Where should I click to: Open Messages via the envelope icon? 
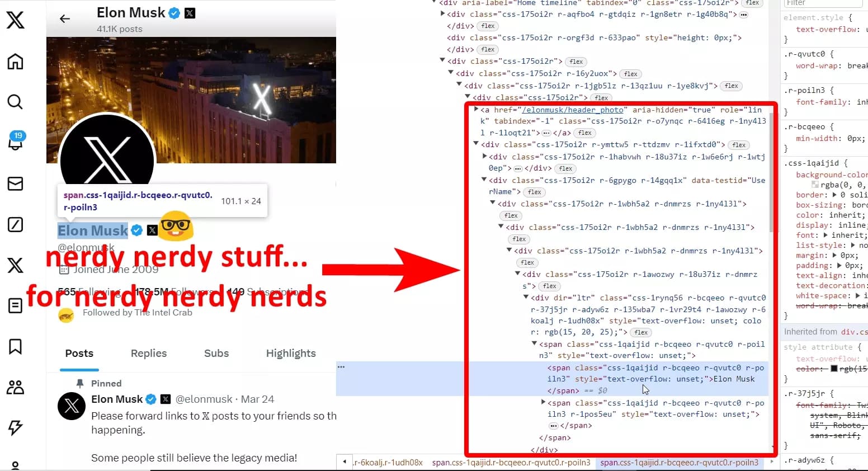16,183
